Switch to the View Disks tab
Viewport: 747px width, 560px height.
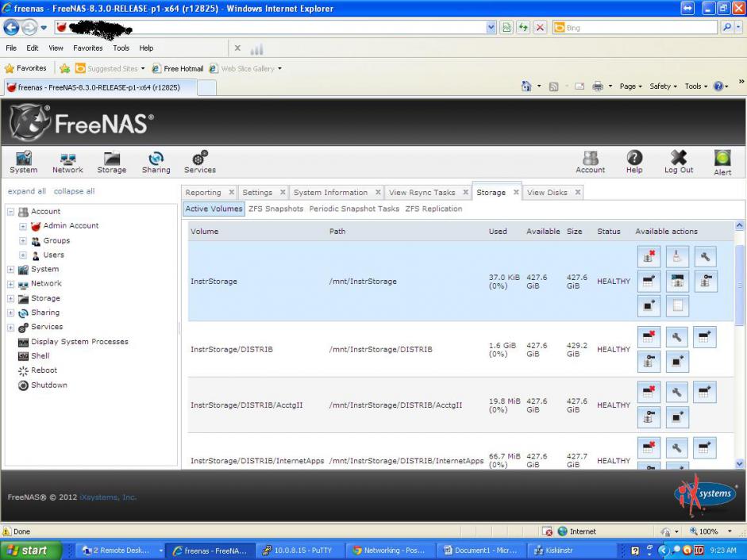tap(547, 193)
